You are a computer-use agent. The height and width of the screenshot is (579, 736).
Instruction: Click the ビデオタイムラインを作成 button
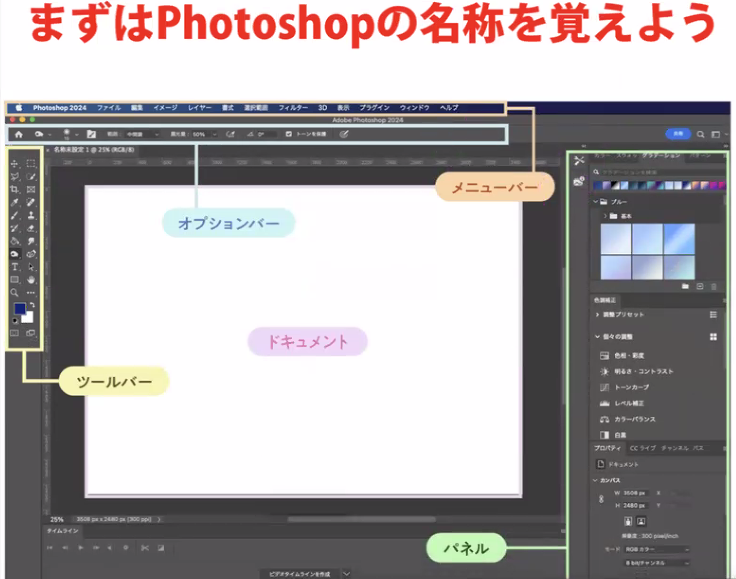point(300,574)
